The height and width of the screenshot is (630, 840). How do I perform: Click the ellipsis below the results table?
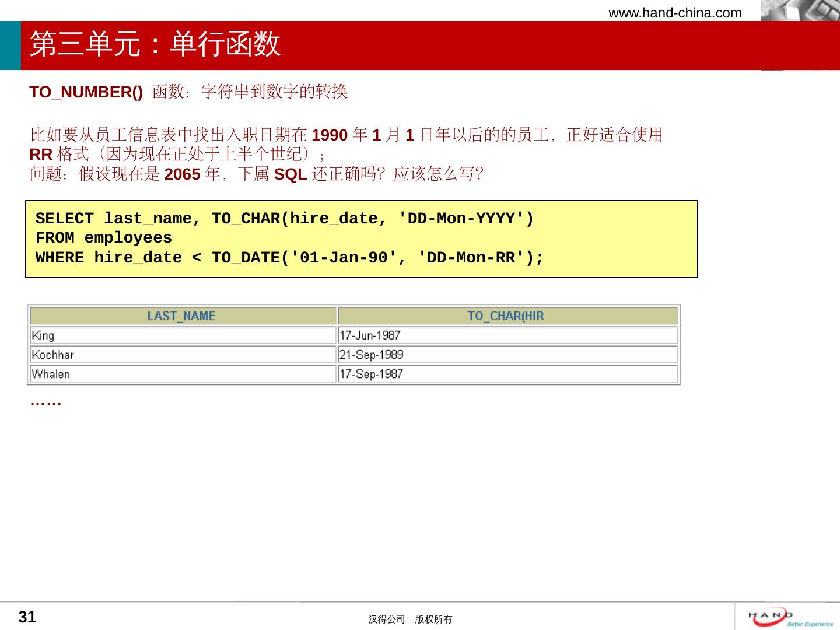coord(45,402)
